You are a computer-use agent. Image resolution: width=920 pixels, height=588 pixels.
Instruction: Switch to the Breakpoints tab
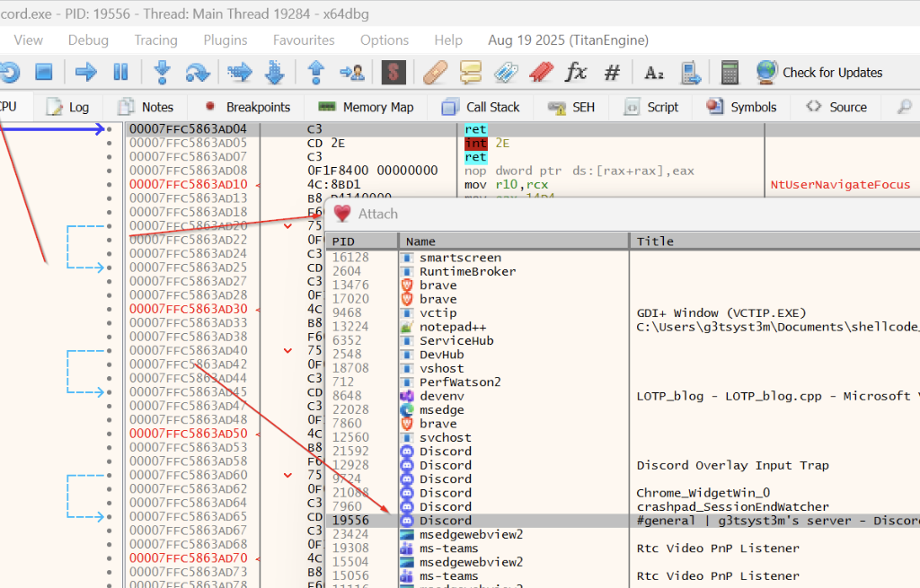pos(247,107)
